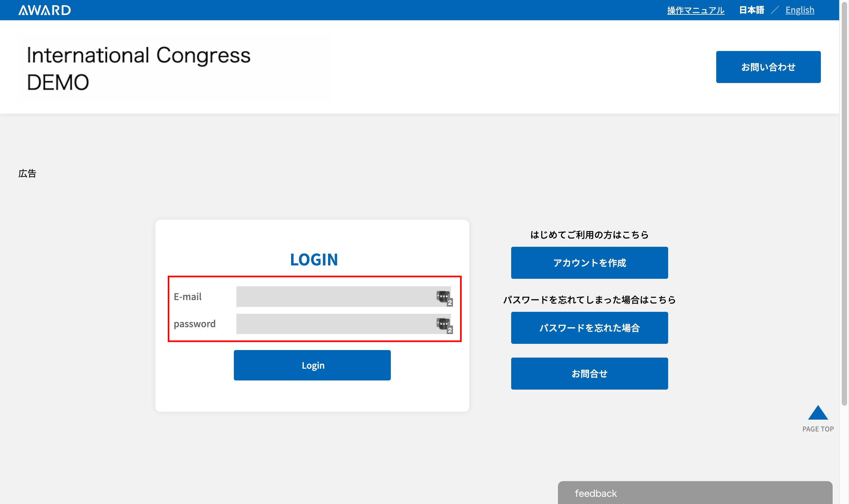Image resolution: width=849 pixels, height=504 pixels.
Task: Switch language to 日本語
Action: (x=752, y=10)
